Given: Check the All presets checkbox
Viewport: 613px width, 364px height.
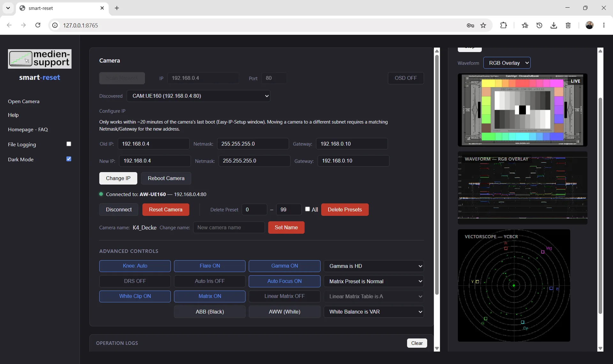Looking at the screenshot, I should click(307, 209).
